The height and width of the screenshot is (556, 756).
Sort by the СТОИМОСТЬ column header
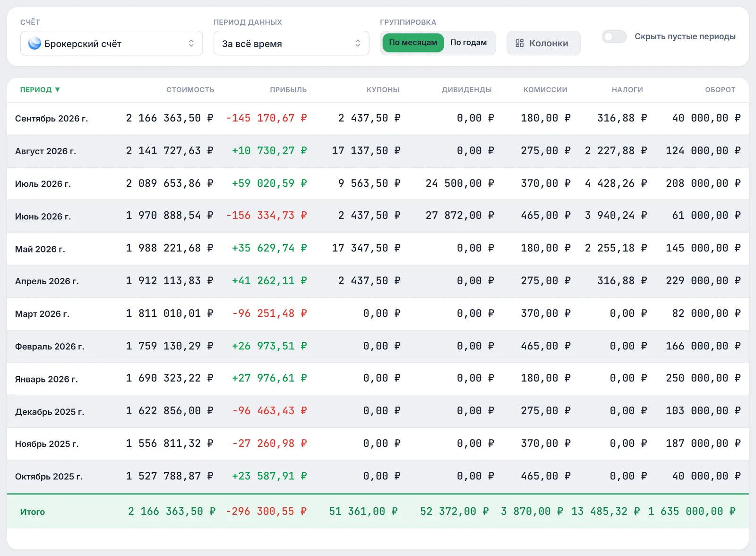tap(190, 89)
